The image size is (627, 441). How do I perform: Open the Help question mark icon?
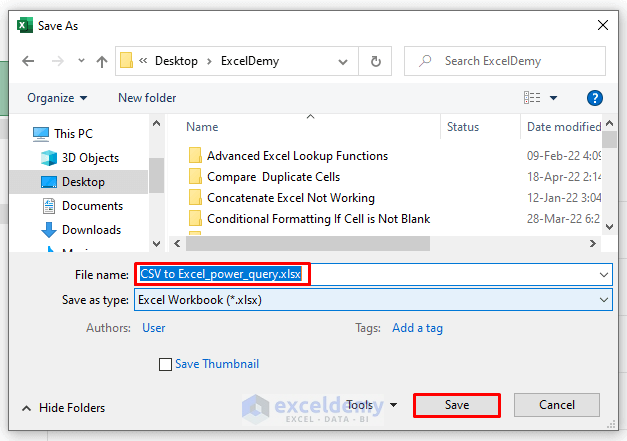(x=595, y=98)
